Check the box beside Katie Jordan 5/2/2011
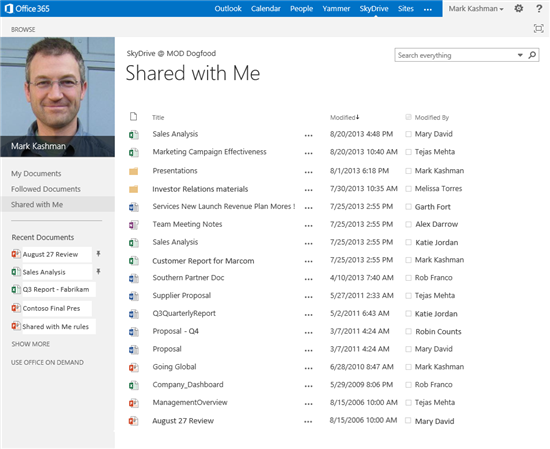Viewport: 550px width, 449px height. coord(408,314)
